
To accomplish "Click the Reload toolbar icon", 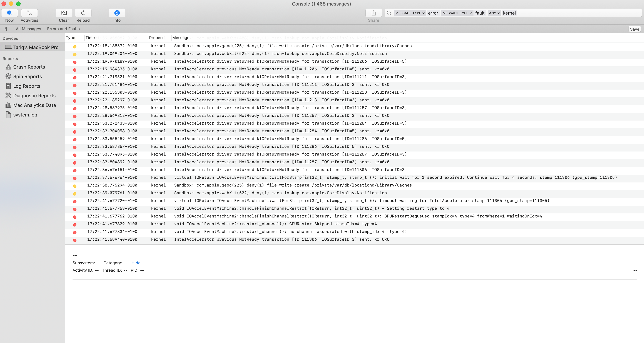I will click(83, 13).
